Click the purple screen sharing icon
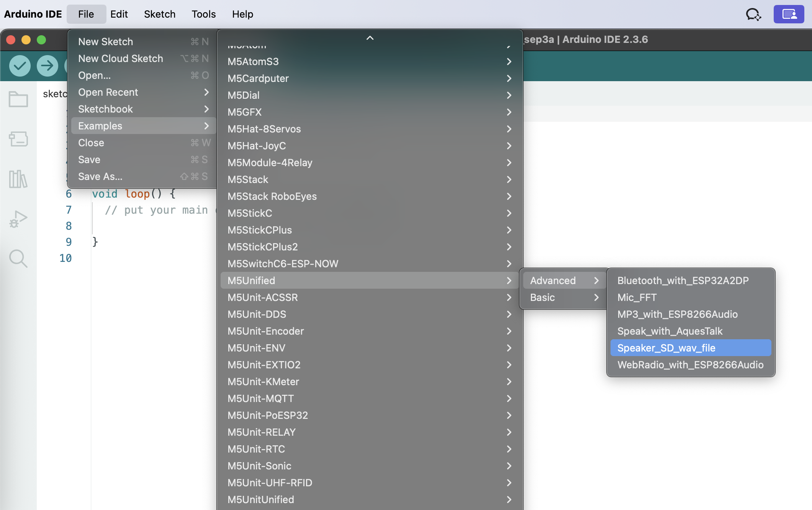 point(789,15)
